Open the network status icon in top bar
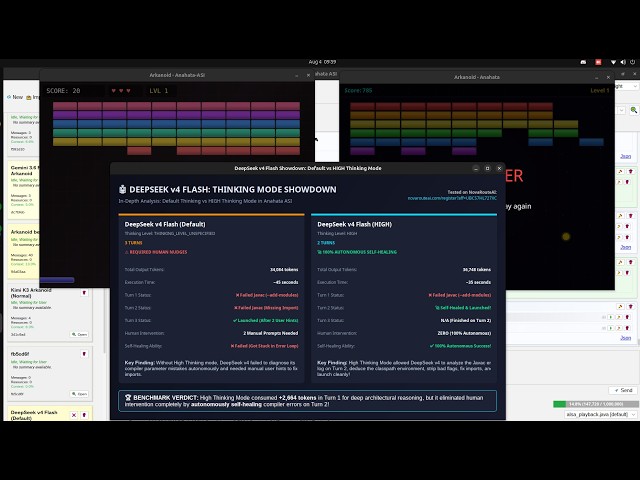 pos(613,62)
